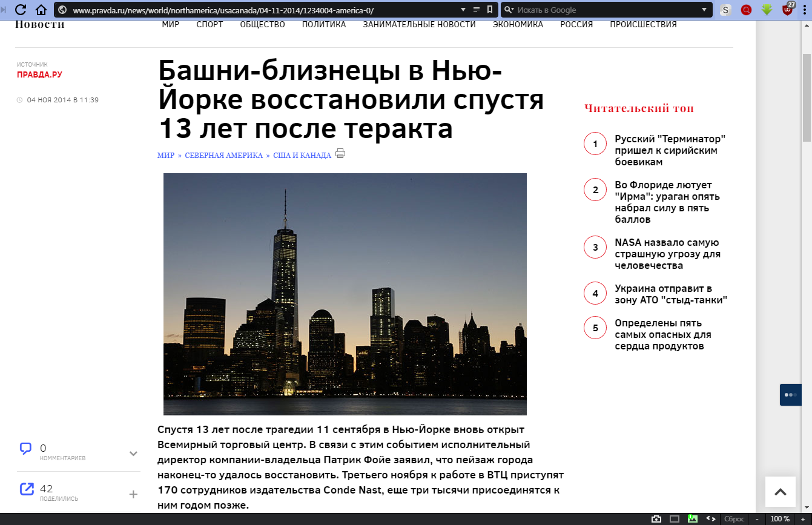812x525 pixels.
Task: Click the numbered circle 5 in reader top
Action: 595,328
